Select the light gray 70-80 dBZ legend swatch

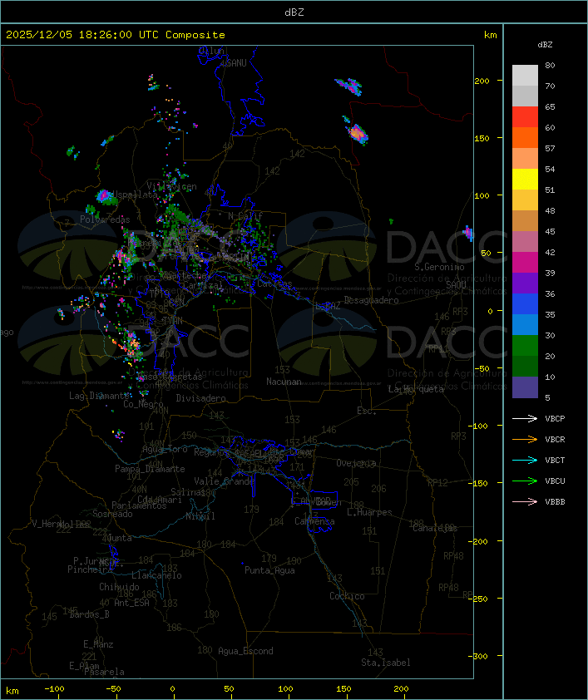[525, 75]
